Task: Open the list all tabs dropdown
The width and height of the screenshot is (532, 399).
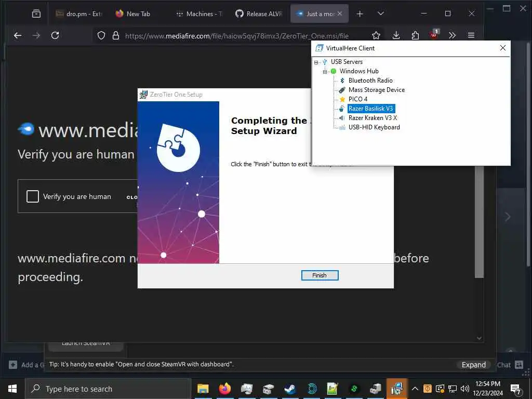Action: tap(381, 14)
